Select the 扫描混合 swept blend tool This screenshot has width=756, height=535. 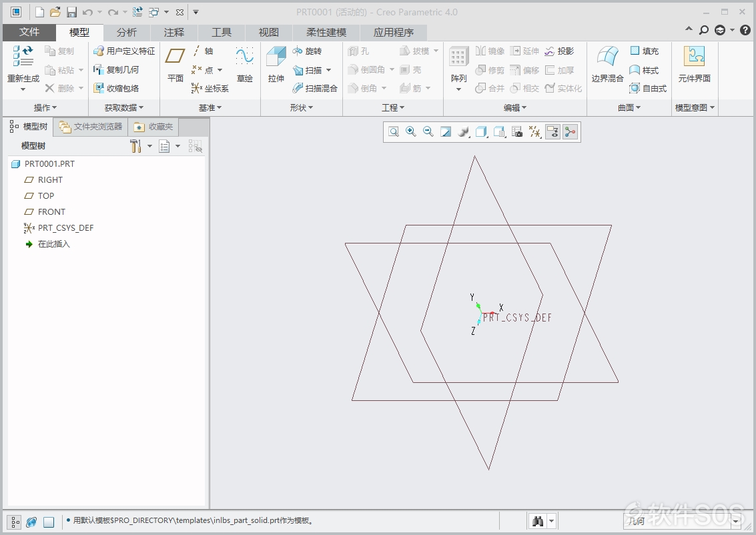(x=315, y=88)
